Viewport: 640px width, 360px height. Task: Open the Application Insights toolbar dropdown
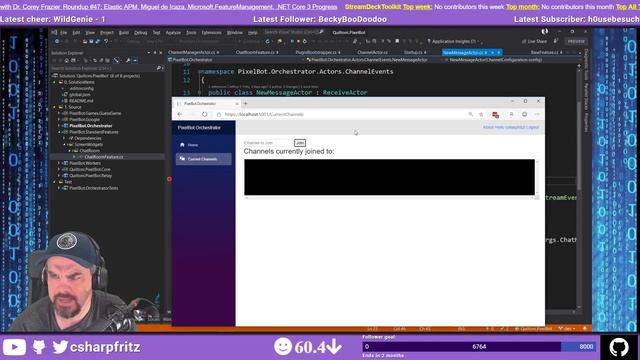[x=453, y=41]
